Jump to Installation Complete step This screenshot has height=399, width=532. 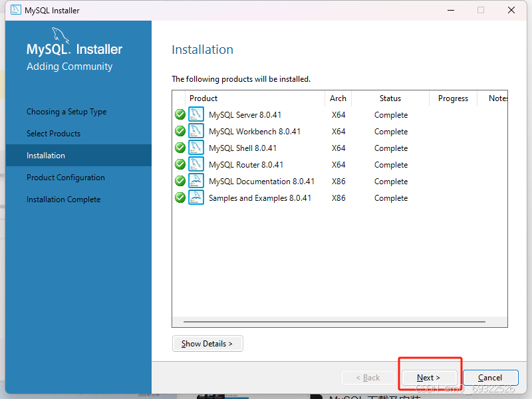(x=63, y=199)
